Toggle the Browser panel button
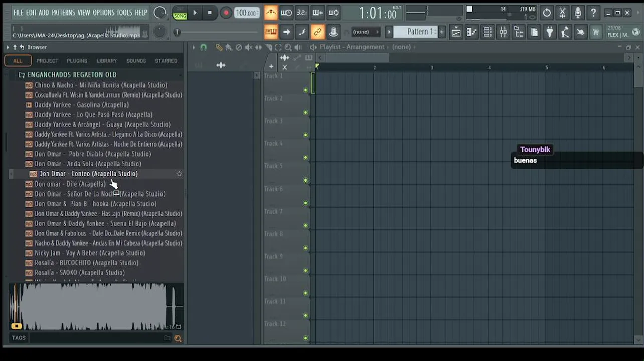This screenshot has height=361, width=644. pos(519,32)
